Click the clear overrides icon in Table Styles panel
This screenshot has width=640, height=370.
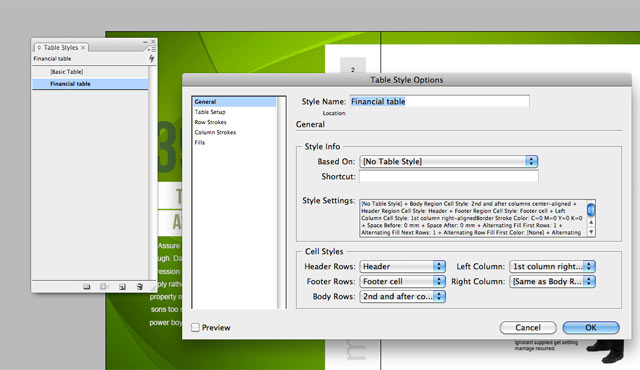[x=104, y=286]
